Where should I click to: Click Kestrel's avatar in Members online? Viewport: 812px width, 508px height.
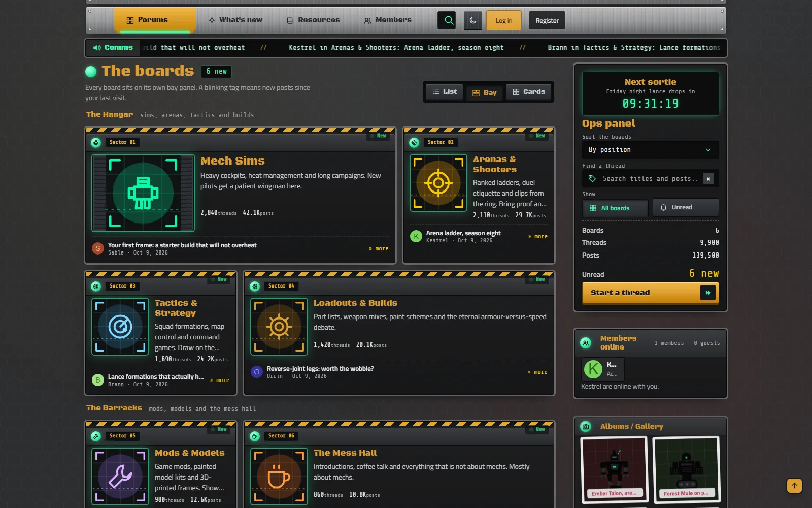[593, 369]
